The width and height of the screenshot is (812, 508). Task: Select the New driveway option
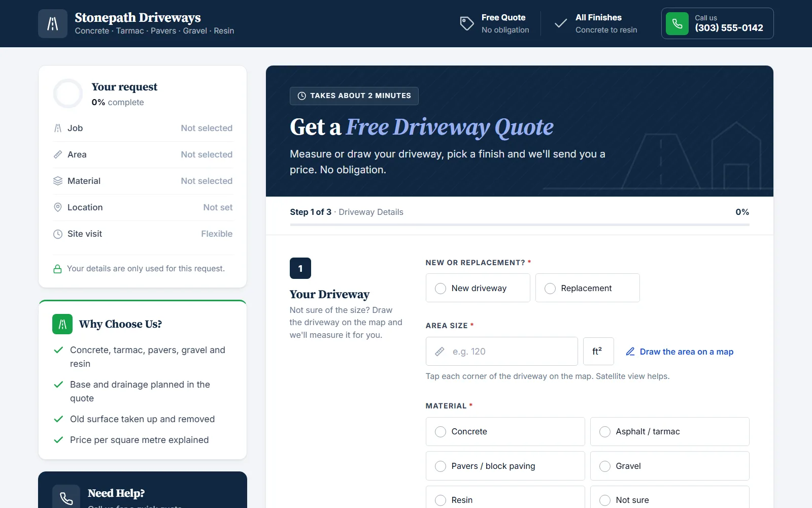[x=478, y=288]
